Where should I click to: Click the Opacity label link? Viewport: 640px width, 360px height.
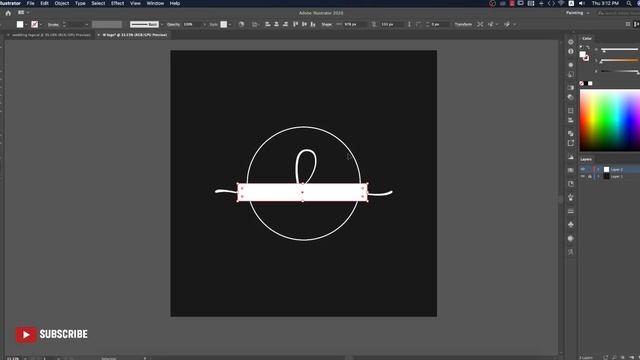point(173,24)
